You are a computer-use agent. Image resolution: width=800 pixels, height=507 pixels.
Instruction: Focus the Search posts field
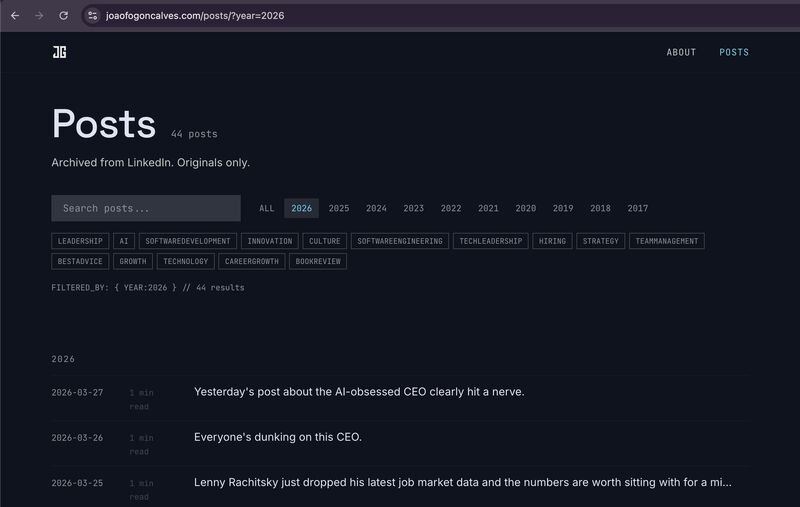tap(146, 208)
